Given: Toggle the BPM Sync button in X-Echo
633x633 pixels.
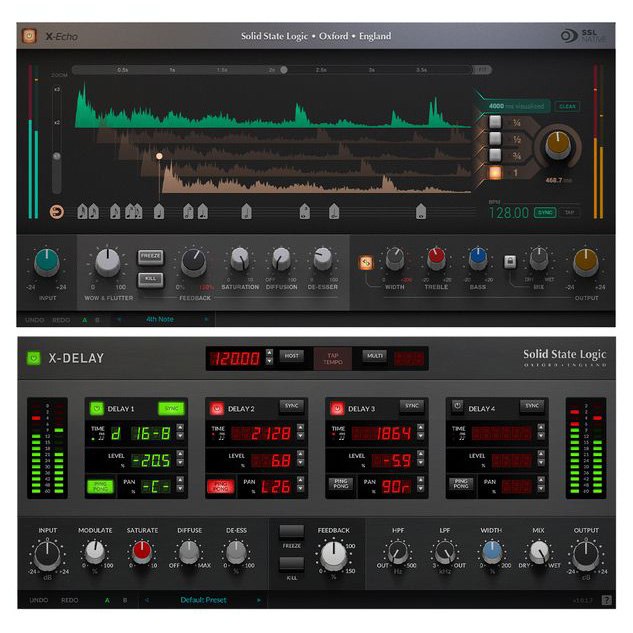Looking at the screenshot, I should tap(545, 212).
